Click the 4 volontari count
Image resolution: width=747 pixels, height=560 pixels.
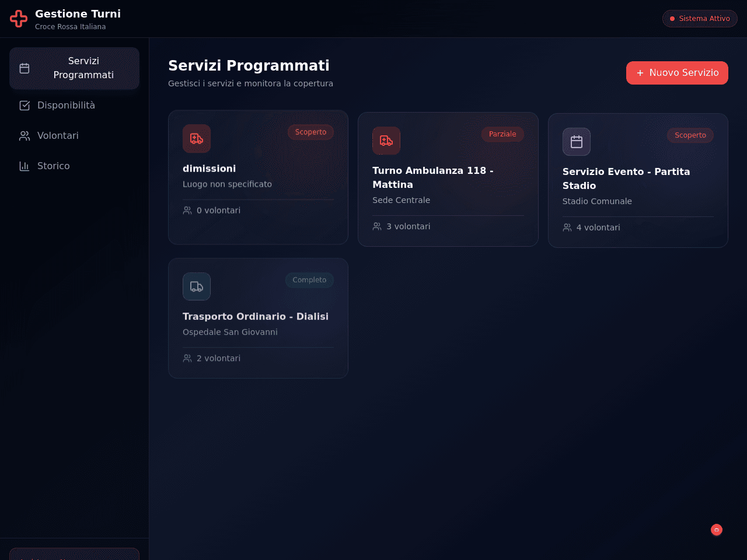(598, 228)
